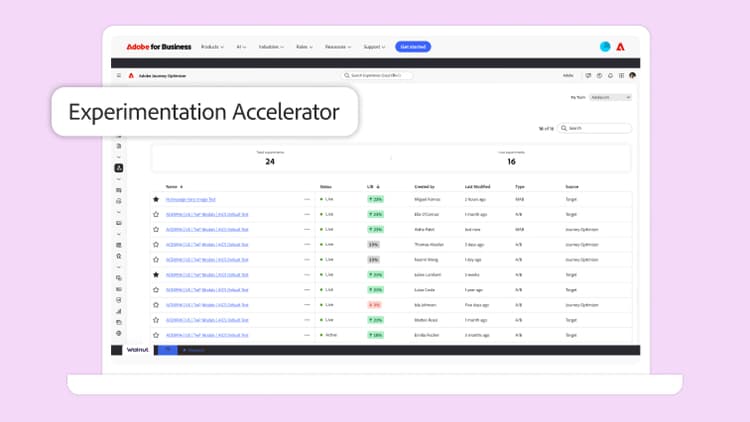Star the experiment modified 3 days ago

pyautogui.click(x=156, y=244)
